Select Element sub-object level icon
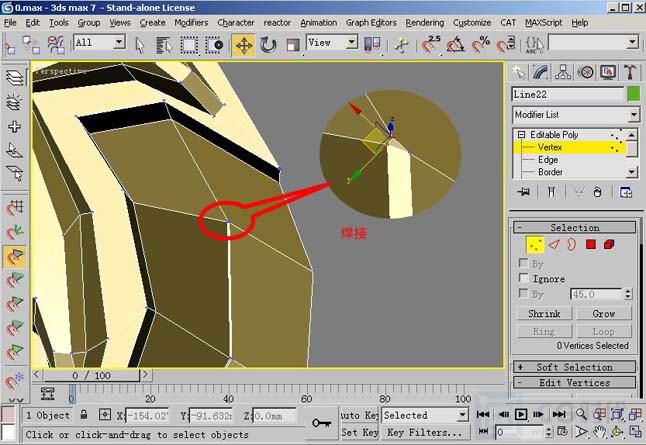Image resolution: width=646 pixels, height=445 pixels. (609, 245)
